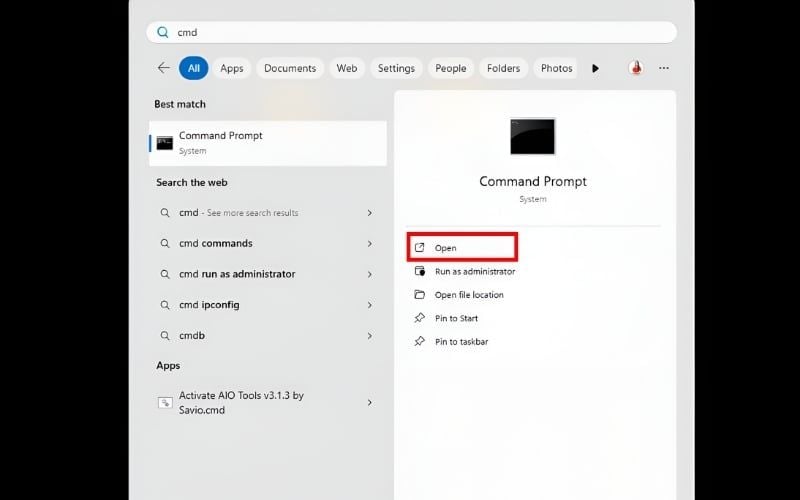
Task: Select the cmd run as administrator suggestion
Action: point(237,274)
